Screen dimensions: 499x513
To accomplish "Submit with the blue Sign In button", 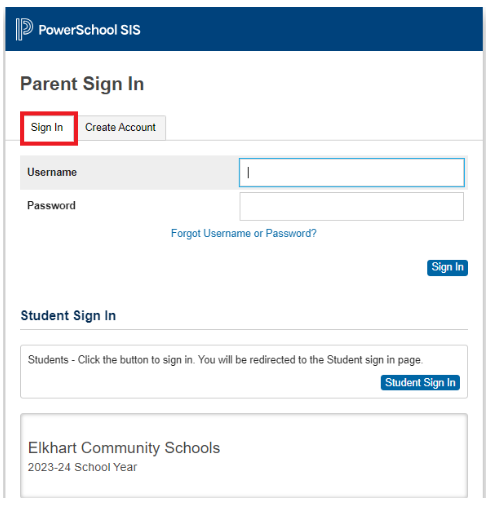I will (447, 268).
